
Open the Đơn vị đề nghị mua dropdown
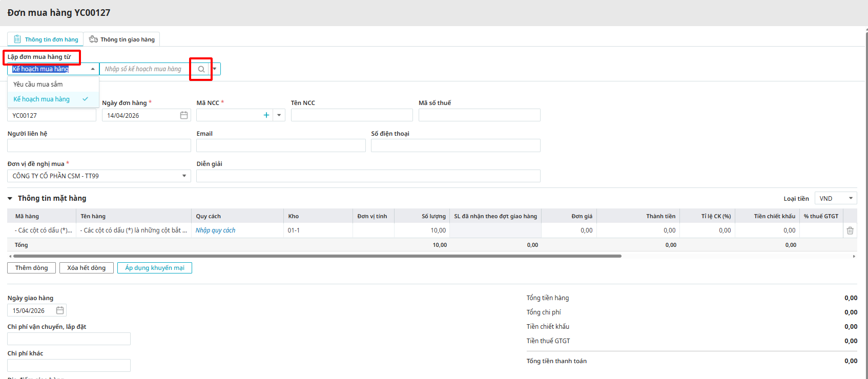[184, 176]
